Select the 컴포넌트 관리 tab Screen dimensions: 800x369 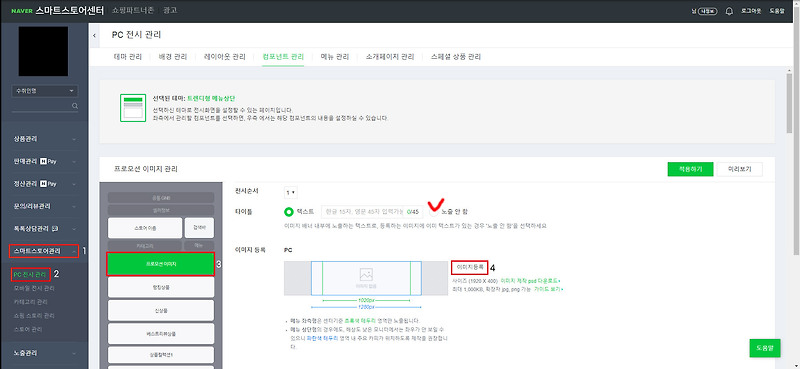(283, 57)
